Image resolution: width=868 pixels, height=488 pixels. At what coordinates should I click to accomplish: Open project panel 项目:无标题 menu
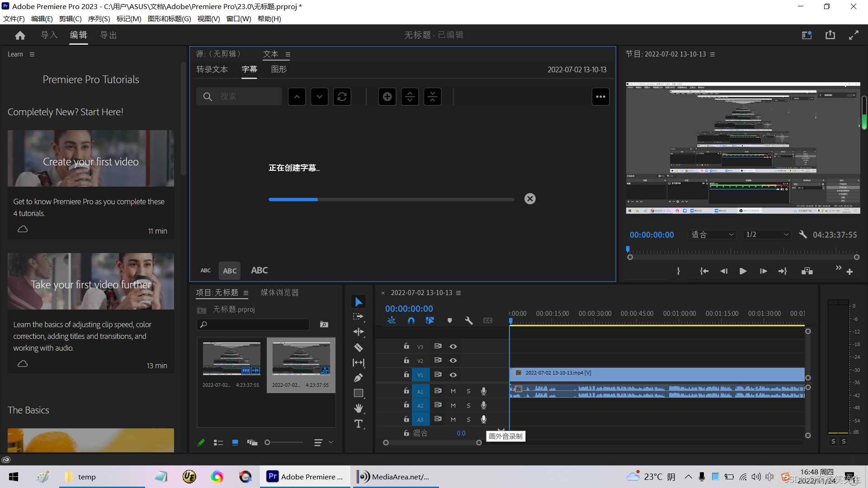[x=246, y=293]
